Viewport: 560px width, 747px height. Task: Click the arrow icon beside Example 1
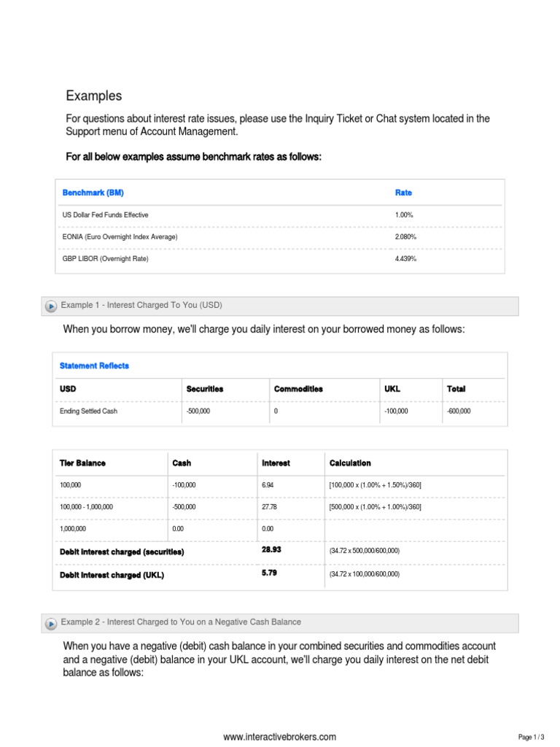tap(50, 306)
